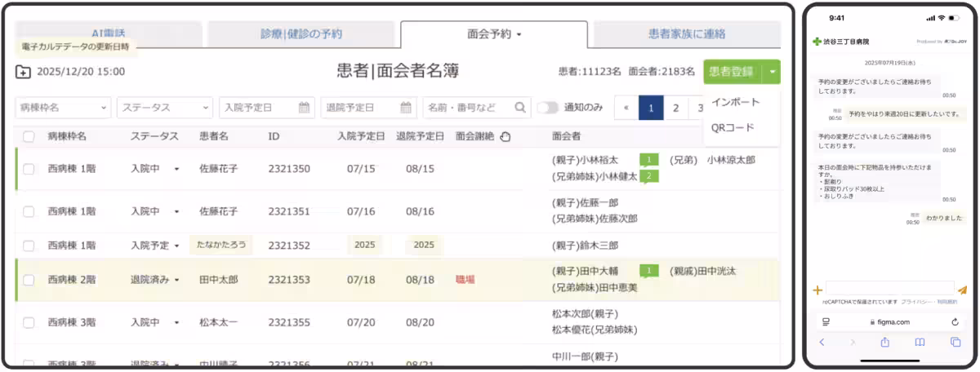The height and width of the screenshot is (372, 980).
Task: Click the chat message input field
Action: coord(890,288)
